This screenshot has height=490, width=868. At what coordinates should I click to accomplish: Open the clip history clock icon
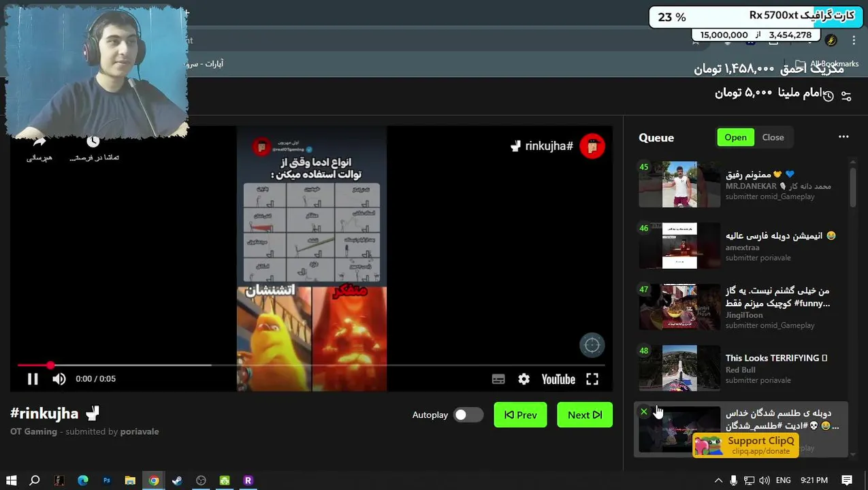click(x=829, y=96)
